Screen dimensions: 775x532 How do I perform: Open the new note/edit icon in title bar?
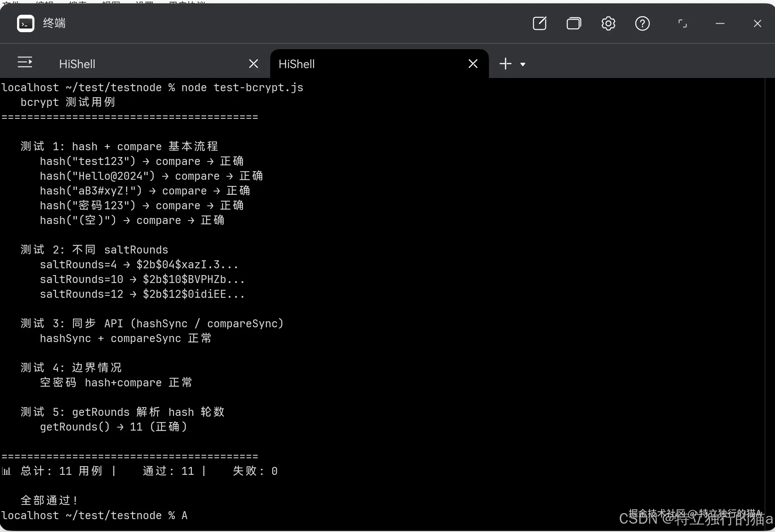click(x=540, y=23)
